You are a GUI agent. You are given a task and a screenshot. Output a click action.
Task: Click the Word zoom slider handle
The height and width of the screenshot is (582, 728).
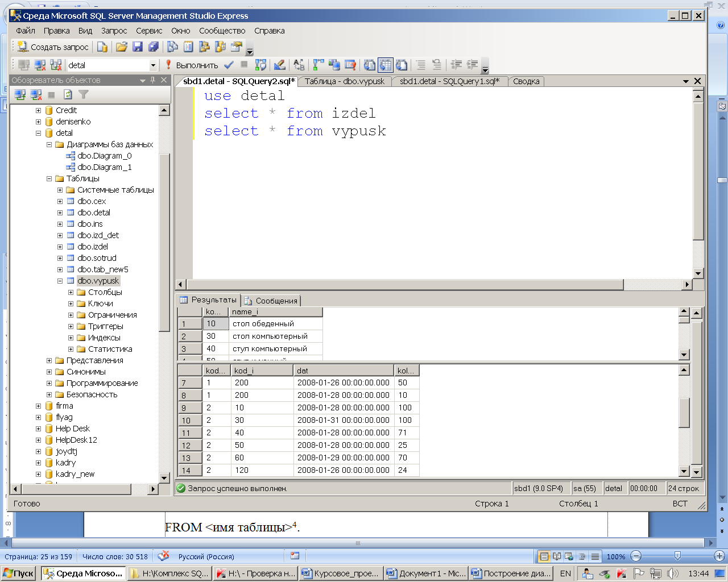point(677,556)
